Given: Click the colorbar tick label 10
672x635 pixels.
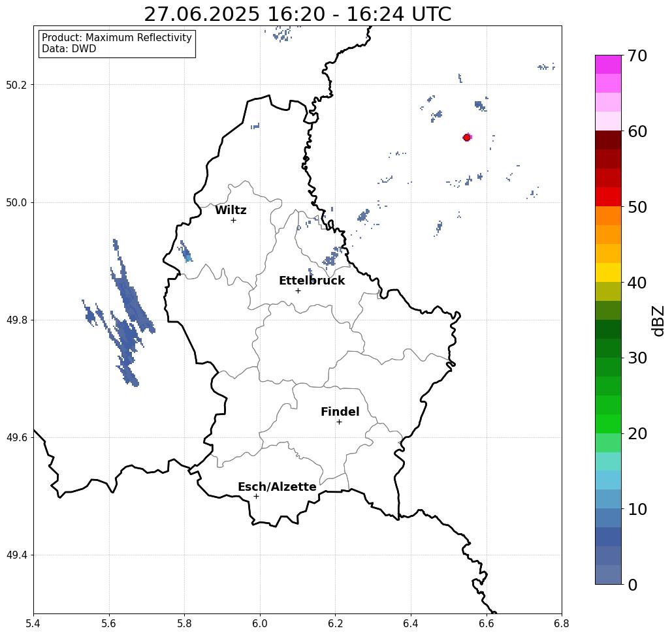Looking at the screenshot, I should tap(637, 508).
